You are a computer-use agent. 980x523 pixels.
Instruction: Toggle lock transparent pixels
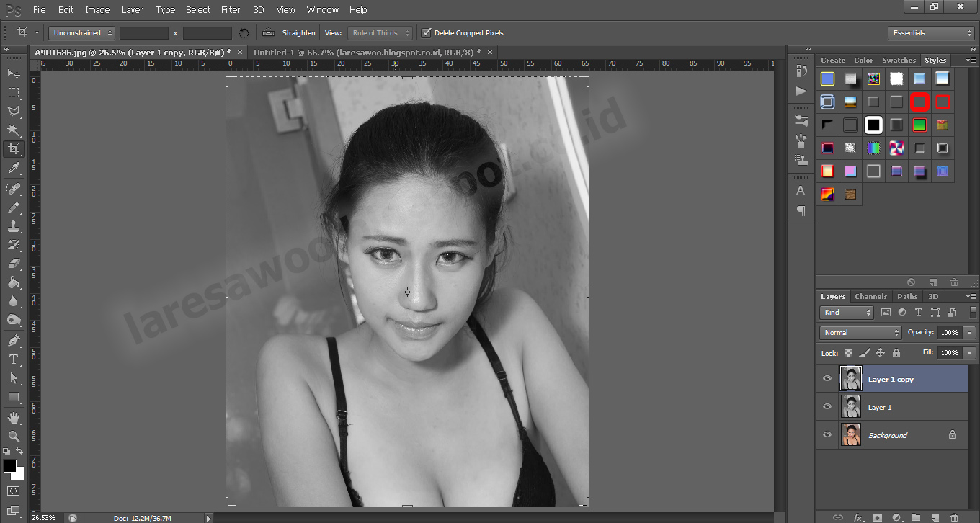[848, 353]
